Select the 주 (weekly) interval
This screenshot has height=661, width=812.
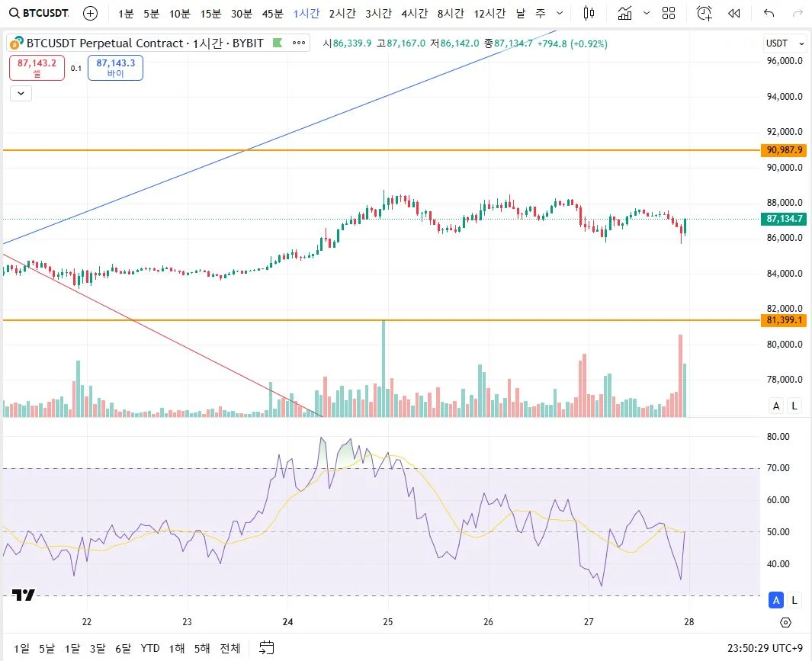[x=540, y=14]
